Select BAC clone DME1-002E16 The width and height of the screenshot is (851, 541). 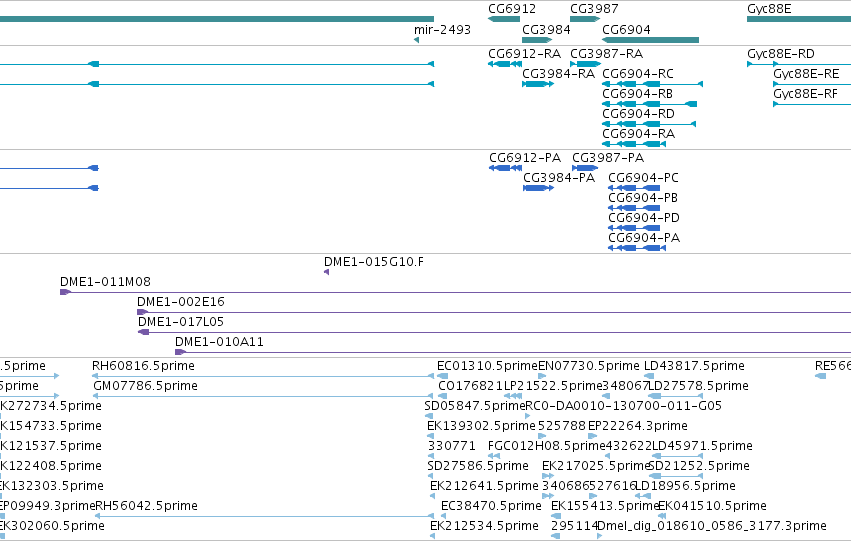tap(494, 312)
